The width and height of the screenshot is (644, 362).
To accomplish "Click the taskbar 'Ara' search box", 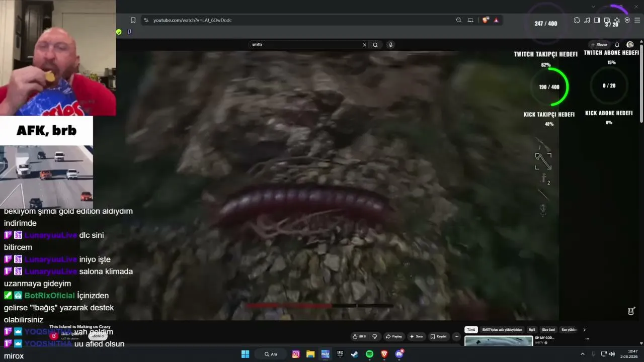I will click(x=271, y=354).
